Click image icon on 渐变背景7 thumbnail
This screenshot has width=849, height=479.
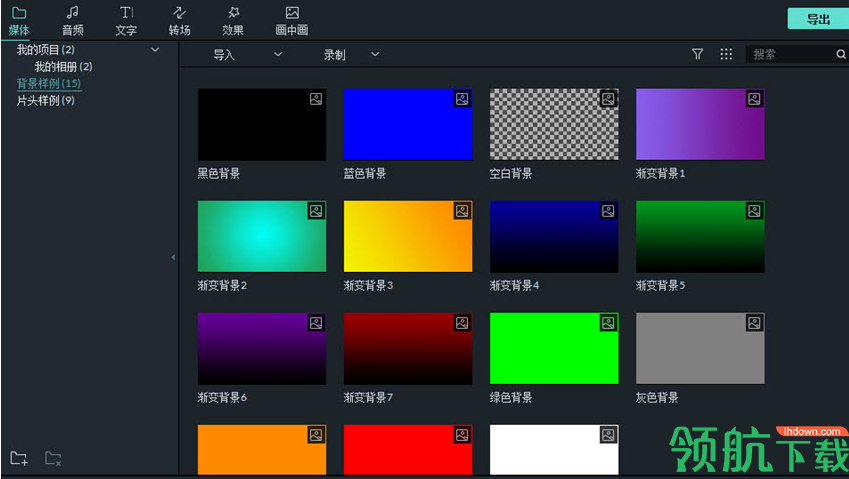[x=462, y=323]
